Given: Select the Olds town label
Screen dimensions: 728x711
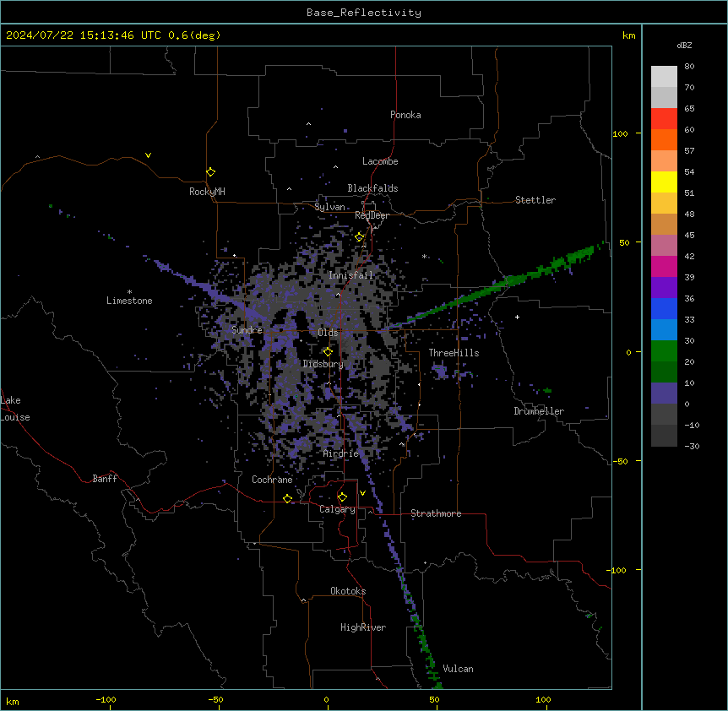Looking at the screenshot, I should pyautogui.click(x=328, y=333).
